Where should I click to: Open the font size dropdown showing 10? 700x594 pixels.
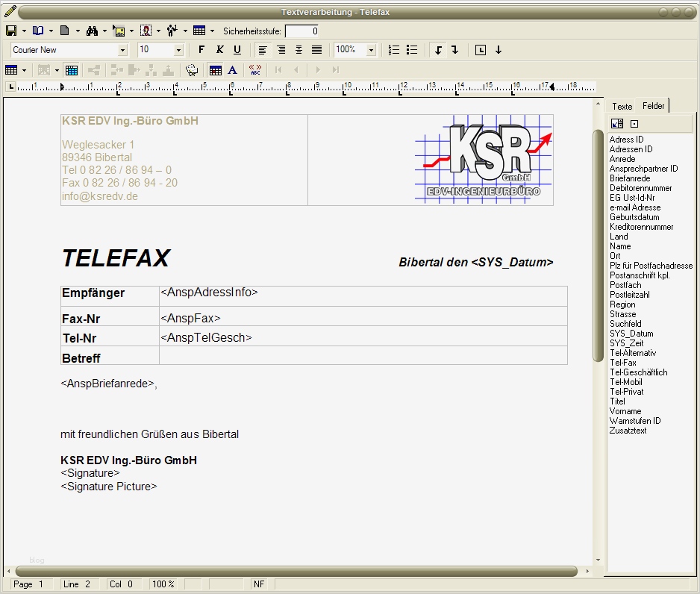(178, 50)
